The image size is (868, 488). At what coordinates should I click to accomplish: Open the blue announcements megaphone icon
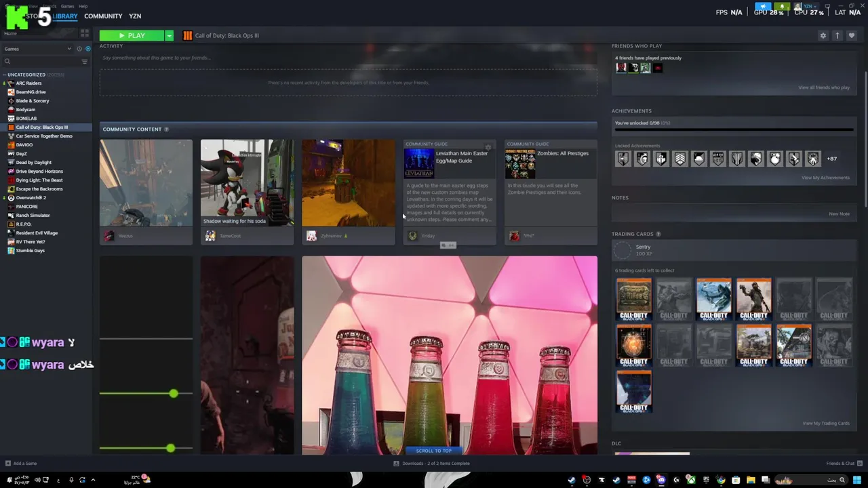pos(764,6)
